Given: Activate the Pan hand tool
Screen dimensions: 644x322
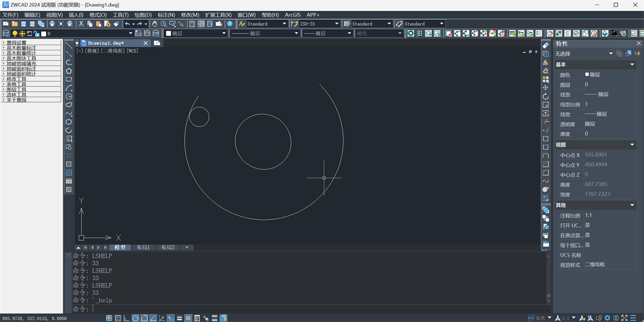Looking at the screenshot, I should tap(155, 24).
